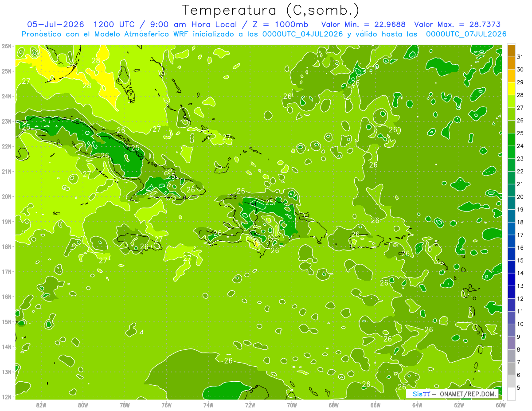Viewport: 532px width, 411px height.
Task: Click the "23N" latitude axis label
Action: [x=6, y=121]
